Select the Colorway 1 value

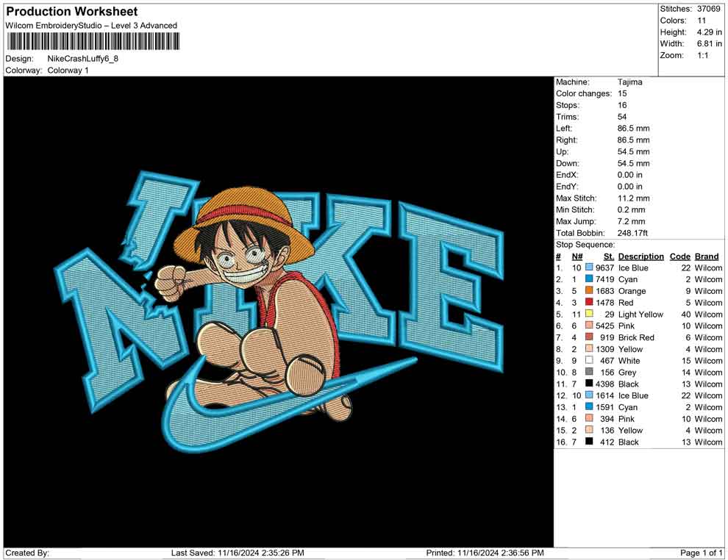click(68, 70)
